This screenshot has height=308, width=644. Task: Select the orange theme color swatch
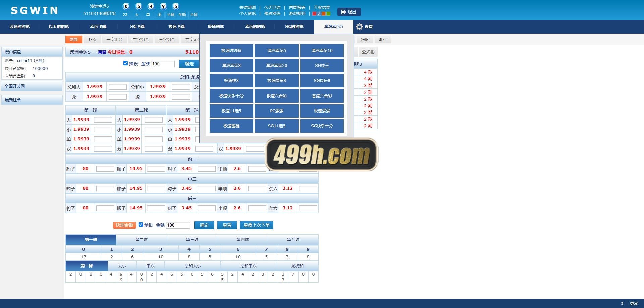[x=324, y=14]
